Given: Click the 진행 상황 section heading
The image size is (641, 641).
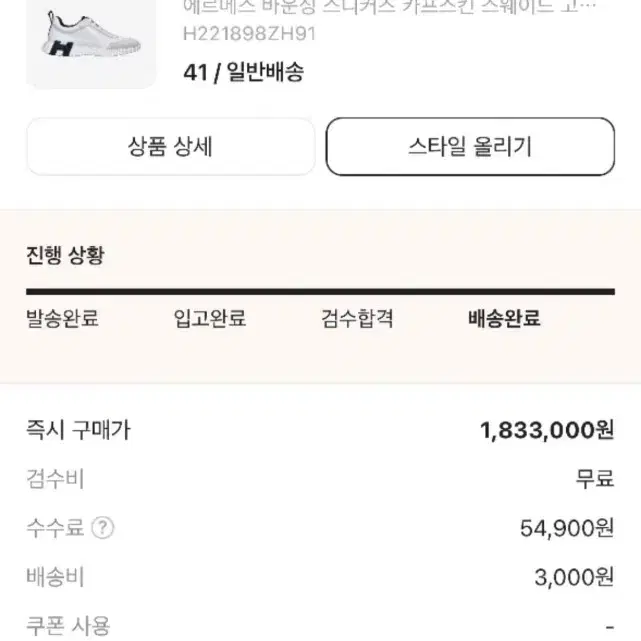Looking at the screenshot, I should (x=65, y=256).
